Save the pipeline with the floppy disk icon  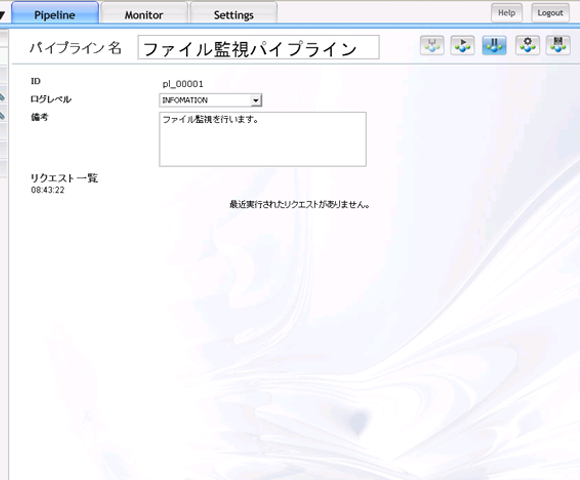558,45
